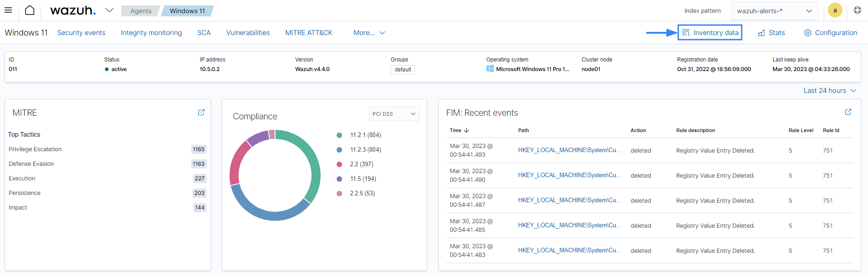Click the red 2.2 legend dot

coord(339,164)
